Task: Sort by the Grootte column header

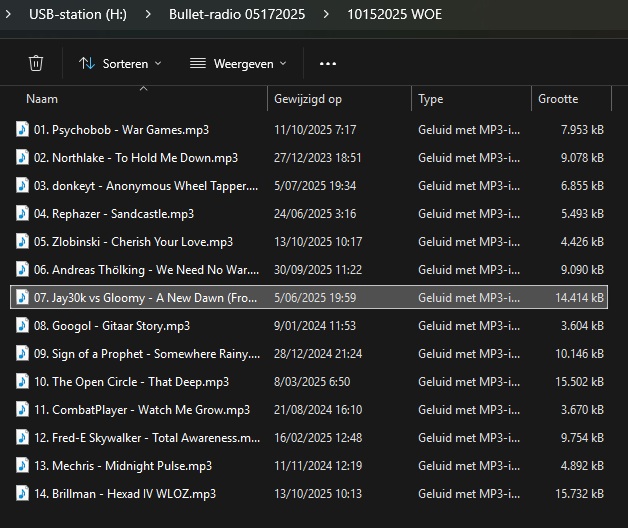Action: click(x=558, y=99)
